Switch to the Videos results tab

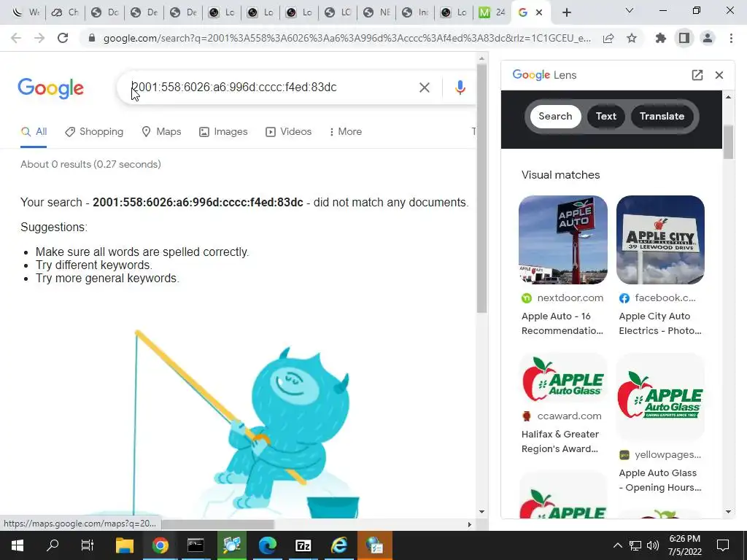point(289,131)
